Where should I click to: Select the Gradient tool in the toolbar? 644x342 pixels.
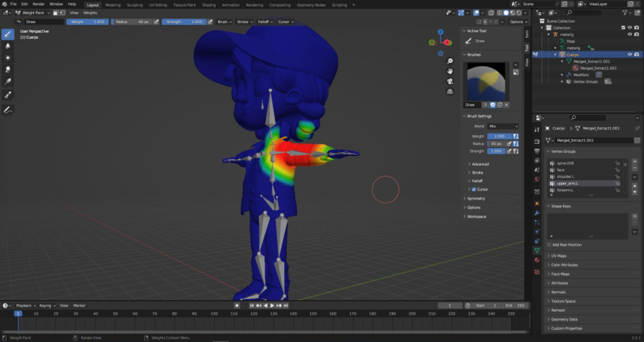[8, 81]
